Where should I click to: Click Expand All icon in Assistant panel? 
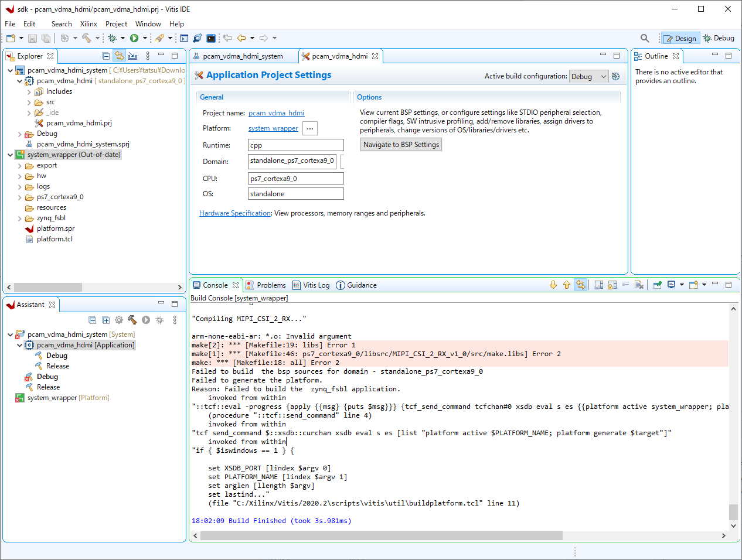coord(105,320)
